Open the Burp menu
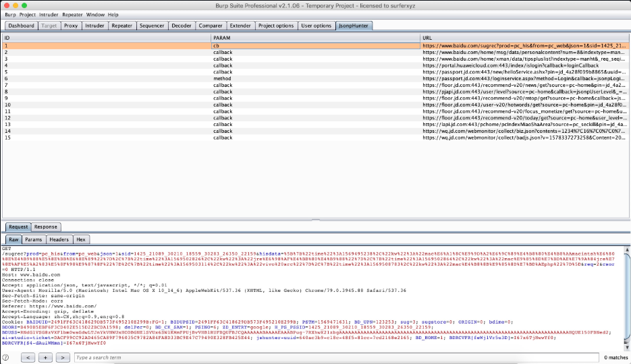This screenshot has height=364, width=631. point(11,14)
